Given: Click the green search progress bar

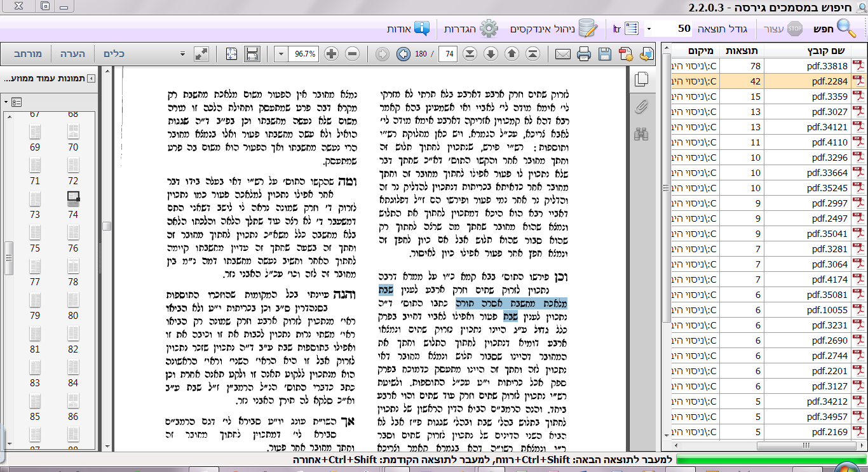Looking at the screenshot, I should coord(771,459).
